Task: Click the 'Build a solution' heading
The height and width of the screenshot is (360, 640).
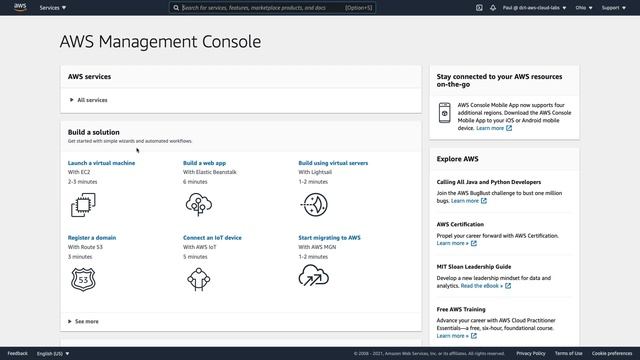Action: coord(93,132)
